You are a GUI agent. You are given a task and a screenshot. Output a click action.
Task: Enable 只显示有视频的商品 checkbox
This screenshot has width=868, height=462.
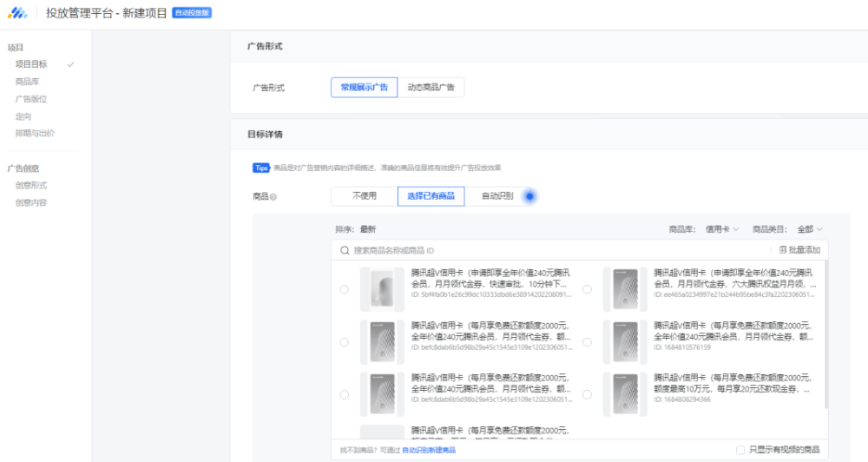click(x=740, y=450)
